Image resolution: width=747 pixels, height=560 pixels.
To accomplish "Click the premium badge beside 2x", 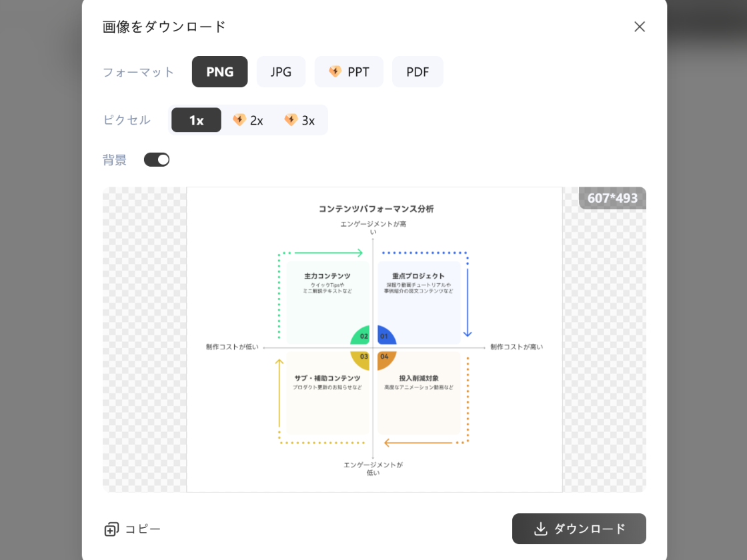I will (x=239, y=120).
